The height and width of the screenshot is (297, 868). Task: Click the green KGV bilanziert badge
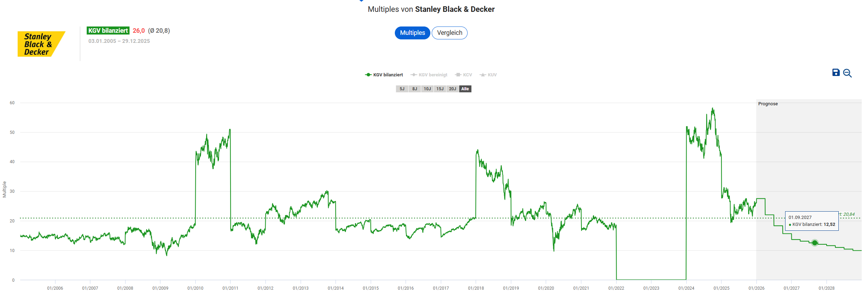click(x=108, y=31)
